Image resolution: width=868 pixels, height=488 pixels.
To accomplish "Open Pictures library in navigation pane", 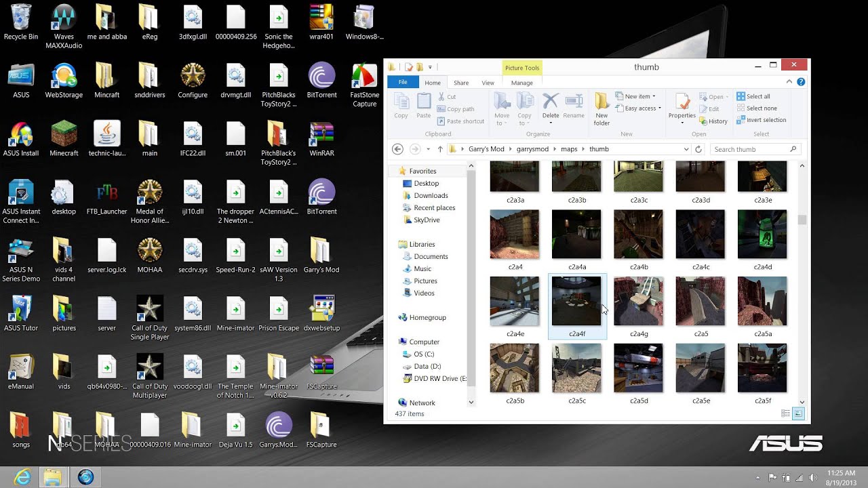I will 425,281.
